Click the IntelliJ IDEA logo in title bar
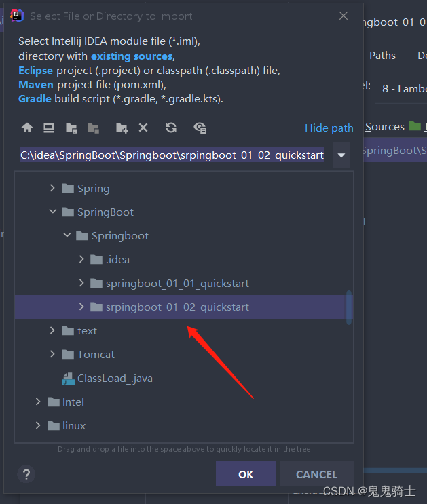 click(x=17, y=16)
